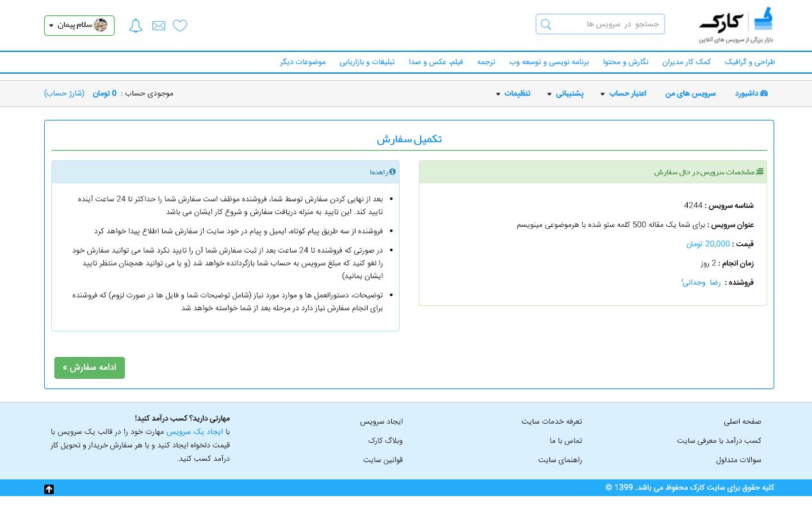The height and width of the screenshot is (523, 812).
Task: Open the favorites heart icon
Action: coord(180,26)
